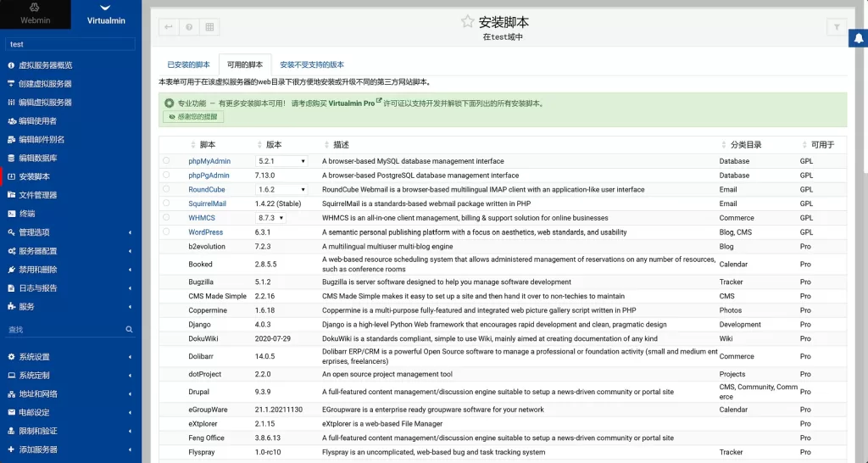
Task: Switch to the 可用的脚本 tab
Action: pos(245,64)
